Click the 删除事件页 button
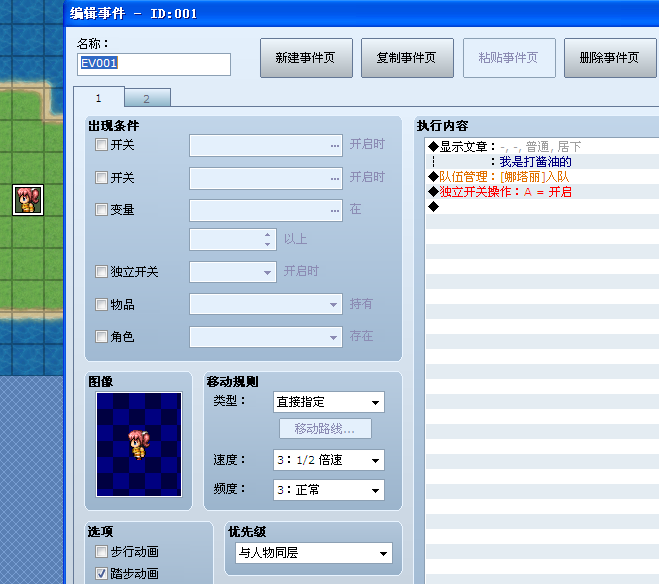This screenshot has width=659, height=584. point(610,58)
